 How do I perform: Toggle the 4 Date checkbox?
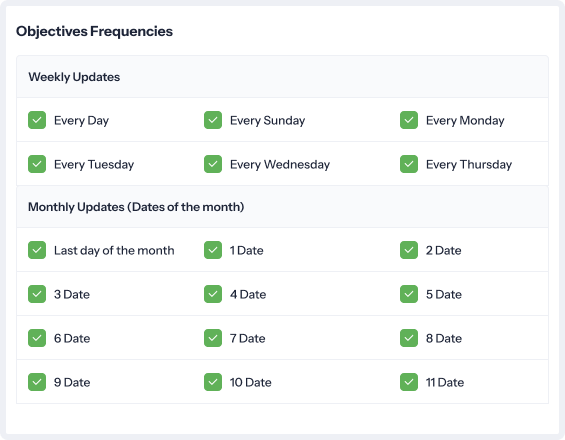pos(213,294)
